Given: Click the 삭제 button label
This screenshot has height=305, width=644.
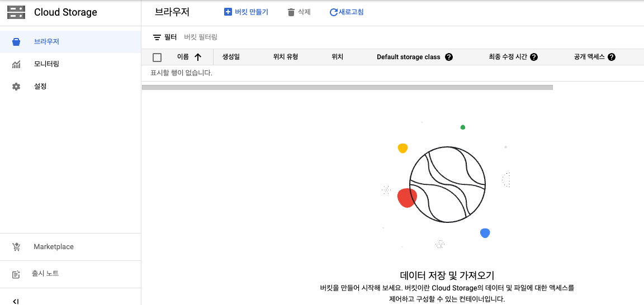Looking at the screenshot, I should (304, 12).
